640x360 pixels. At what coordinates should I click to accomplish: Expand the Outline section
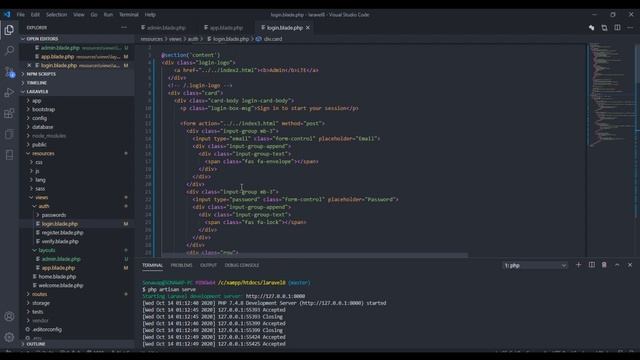(x=78, y=344)
